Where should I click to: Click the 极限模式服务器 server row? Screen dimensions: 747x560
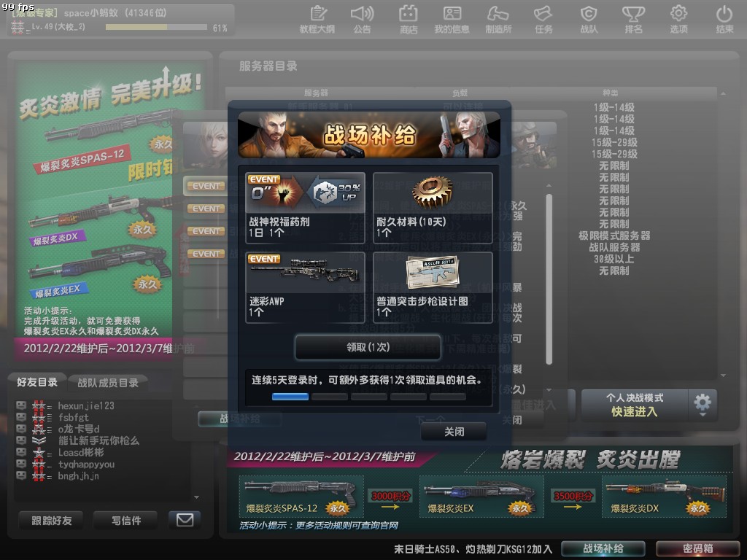(614, 236)
